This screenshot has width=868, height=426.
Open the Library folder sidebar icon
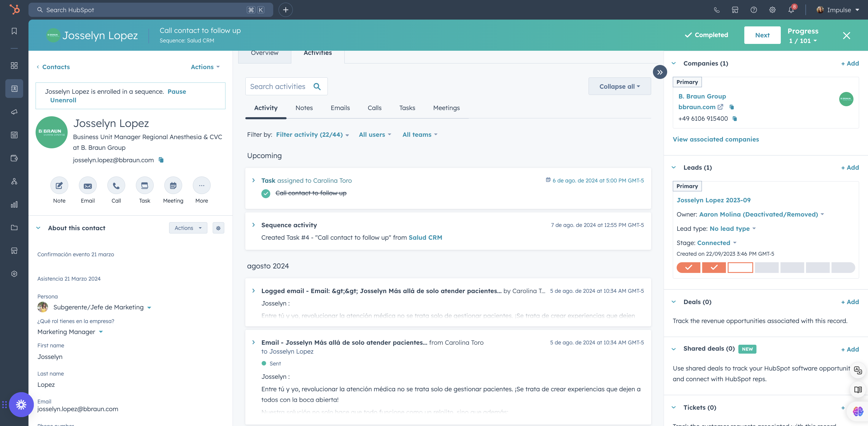coord(14,228)
